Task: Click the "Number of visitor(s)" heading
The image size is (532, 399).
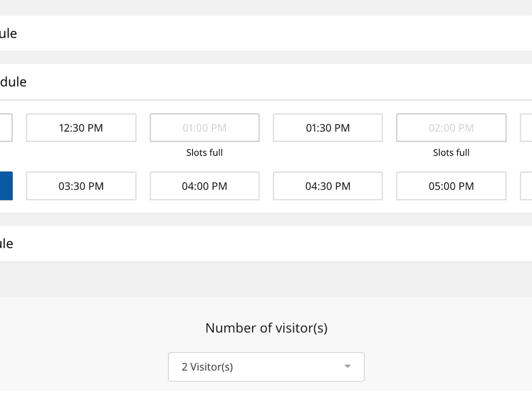Action: [266, 328]
